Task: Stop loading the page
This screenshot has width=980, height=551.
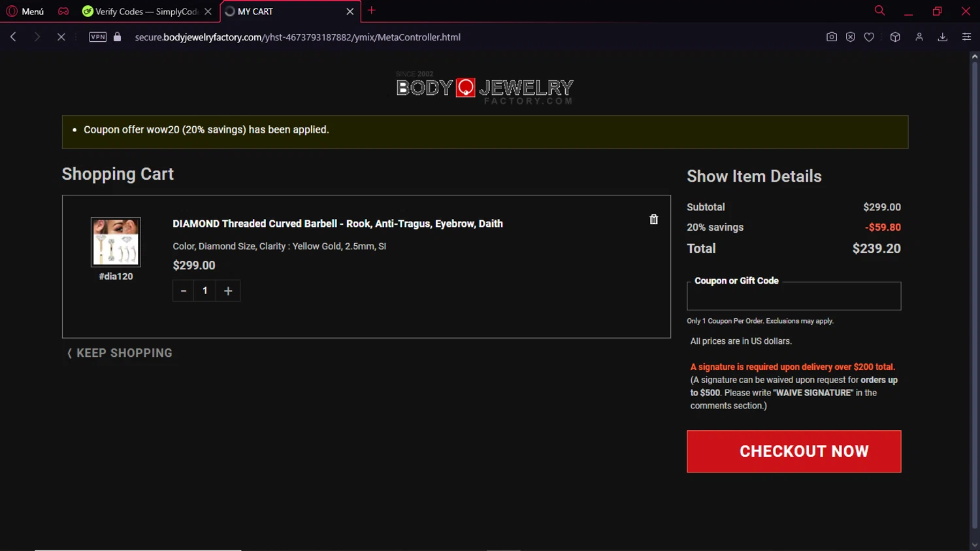Action: [x=61, y=37]
